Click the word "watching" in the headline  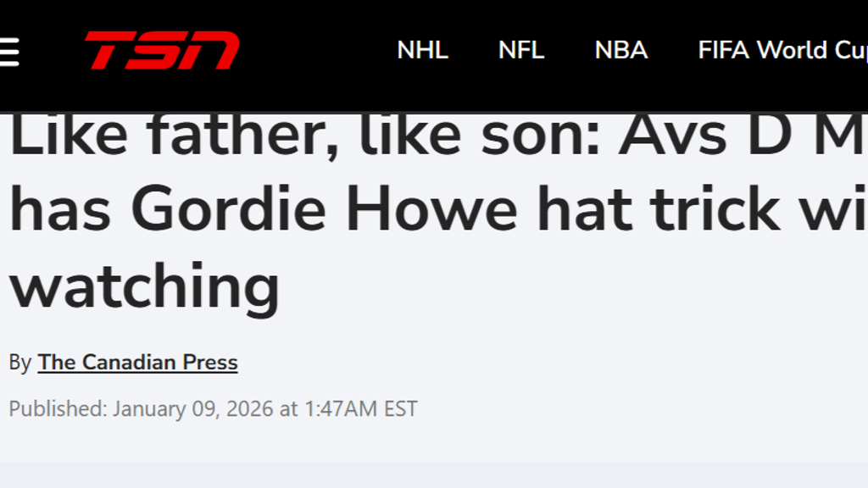coord(144,286)
